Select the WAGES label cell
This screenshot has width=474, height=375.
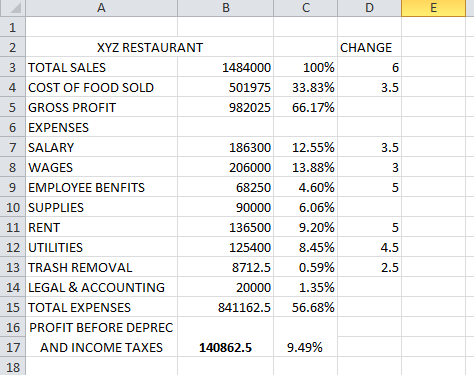pyautogui.click(x=102, y=167)
